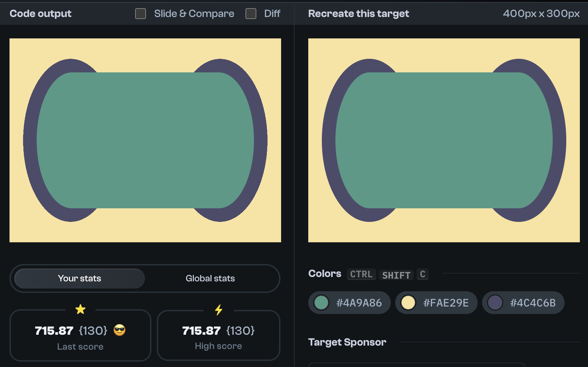This screenshot has width=588, height=367.
Task: Click the Slide & Compare label
Action: pos(194,14)
